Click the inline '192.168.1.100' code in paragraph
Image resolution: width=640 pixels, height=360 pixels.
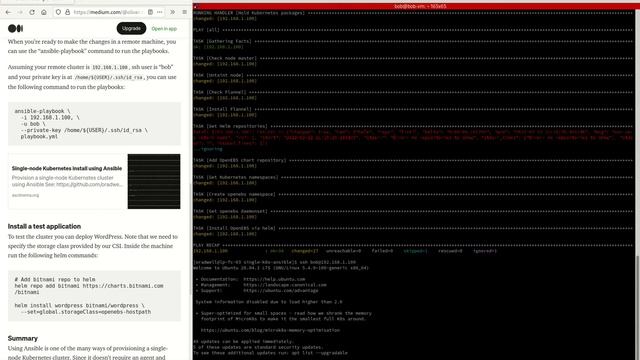(110, 67)
